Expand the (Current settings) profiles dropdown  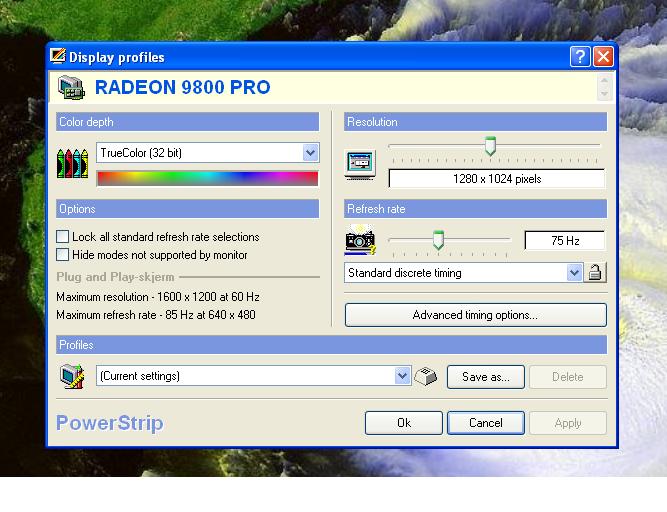402,376
